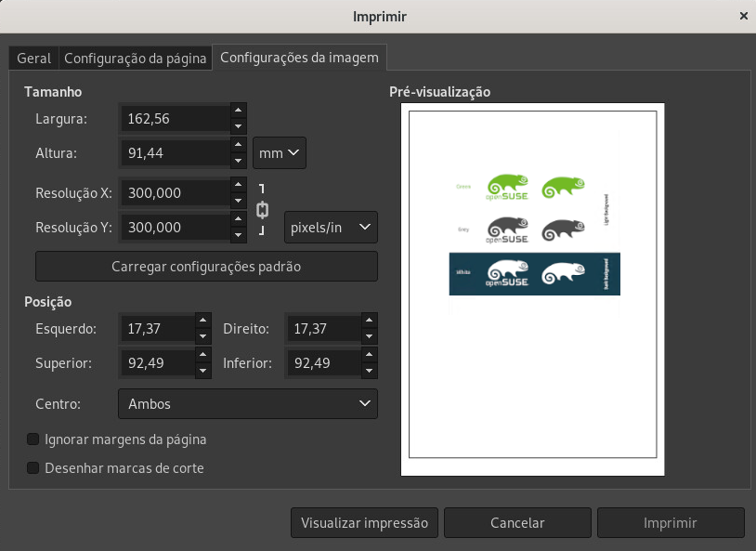This screenshot has height=551, width=756.
Task: Increase Esquerdo margin with up arrow
Action: (203, 321)
